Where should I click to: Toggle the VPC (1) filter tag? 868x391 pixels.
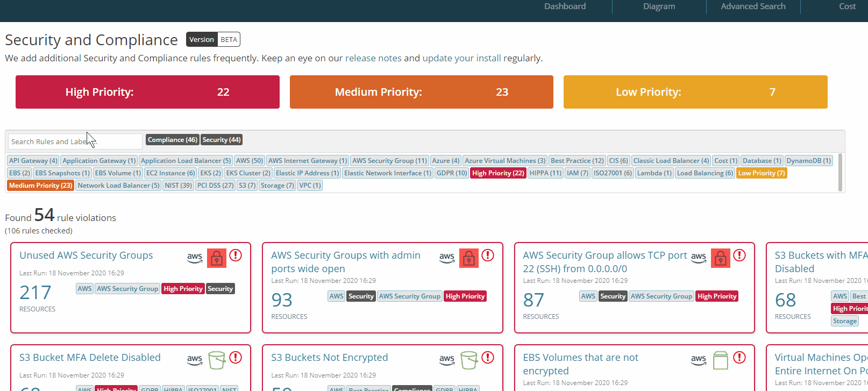point(310,186)
